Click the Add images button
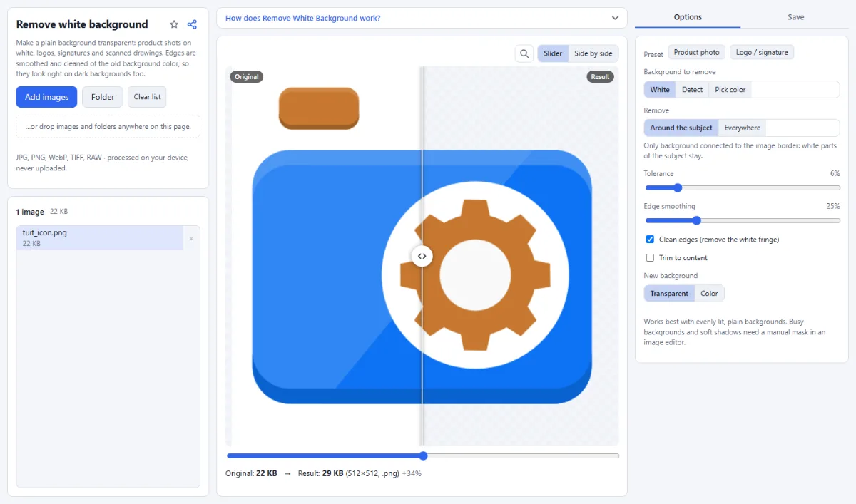This screenshot has height=504, width=856. pos(46,97)
